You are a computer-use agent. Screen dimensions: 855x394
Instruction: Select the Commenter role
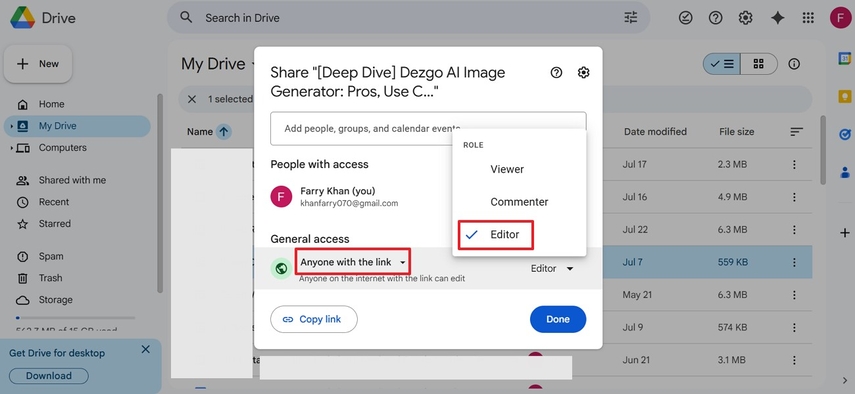point(519,202)
